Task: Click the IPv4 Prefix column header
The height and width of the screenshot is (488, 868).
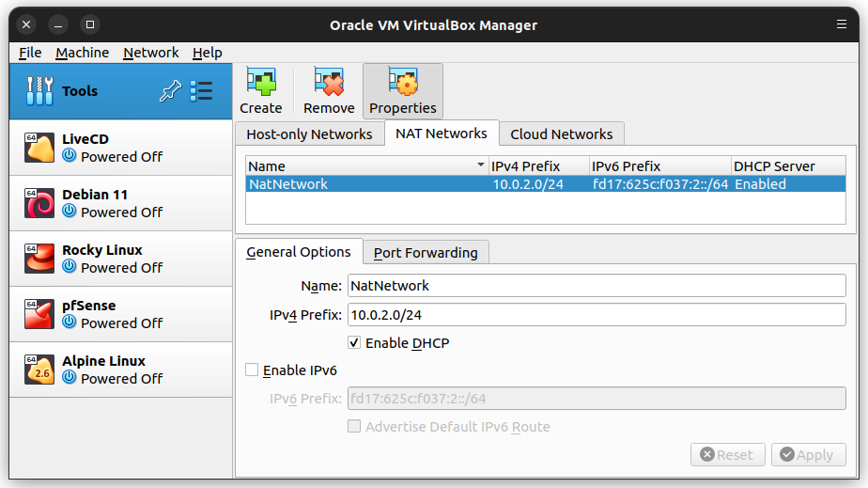Action: coord(539,166)
